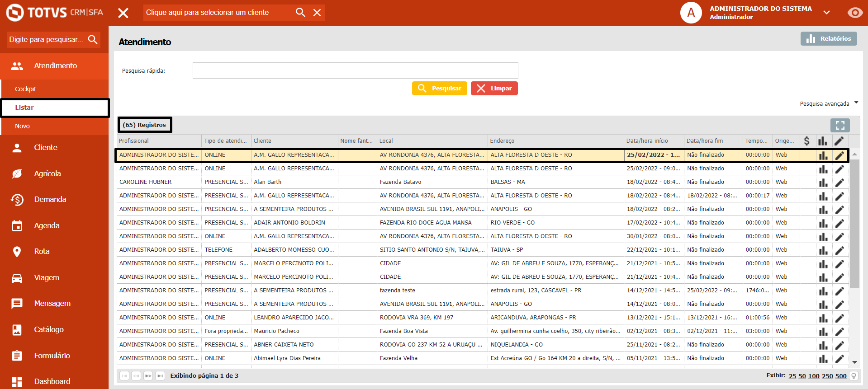Click the chart icon for ABNER CAIXETA NETO row

pos(823,345)
